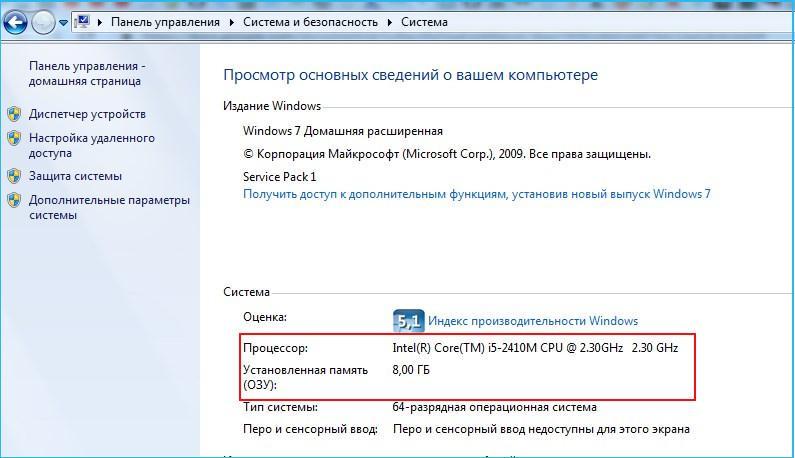795x458 pixels.
Task: Click the shield icon beside Настройка удаленного доступа
Action: [x=14, y=138]
